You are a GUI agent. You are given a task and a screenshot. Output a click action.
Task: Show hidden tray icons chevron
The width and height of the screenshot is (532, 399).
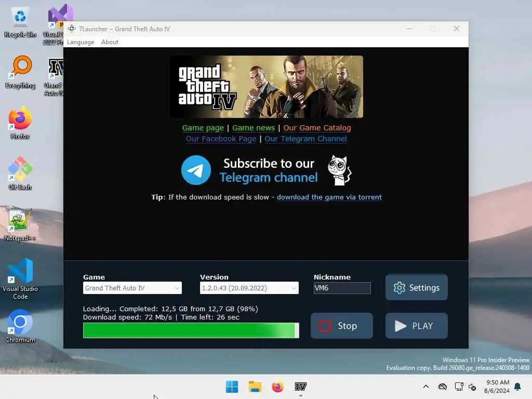426,387
